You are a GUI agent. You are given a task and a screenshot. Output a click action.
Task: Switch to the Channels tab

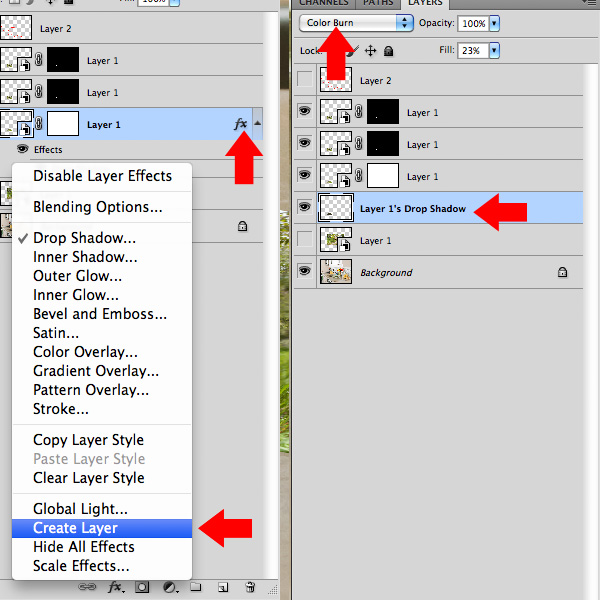tap(324, 3)
